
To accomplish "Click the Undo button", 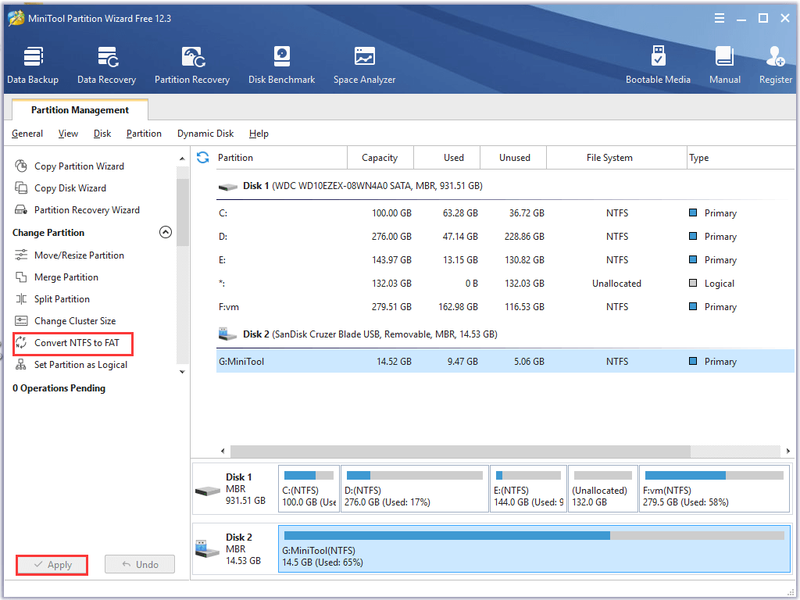I will pos(140,564).
